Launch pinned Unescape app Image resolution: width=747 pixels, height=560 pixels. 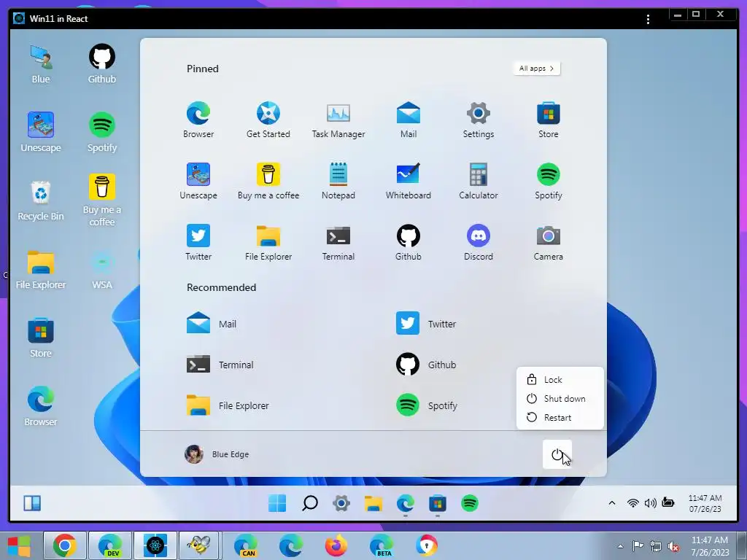tap(198, 181)
